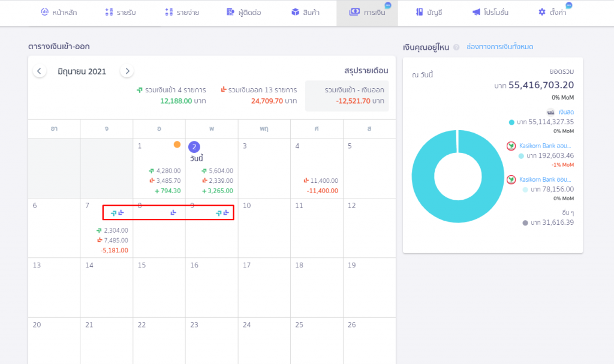Click the teal income icon on June 9
Viewport: 614px width, 364px height.
[219, 212]
